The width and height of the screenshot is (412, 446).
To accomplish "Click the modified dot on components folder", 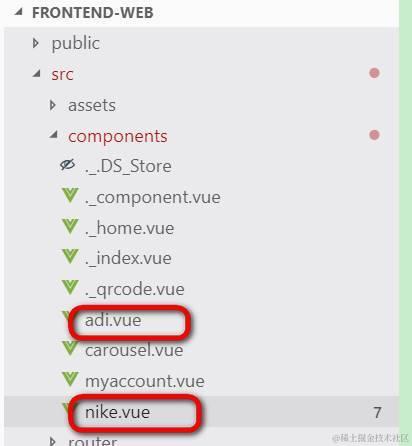I will (x=374, y=135).
